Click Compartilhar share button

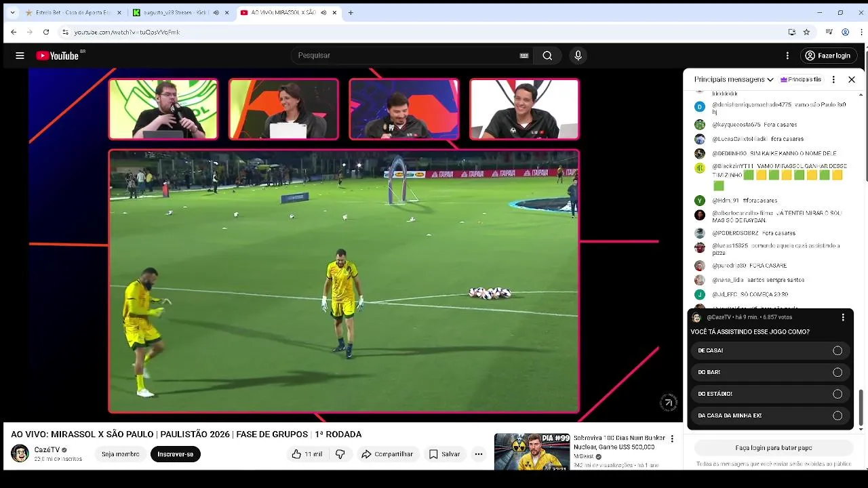387,454
